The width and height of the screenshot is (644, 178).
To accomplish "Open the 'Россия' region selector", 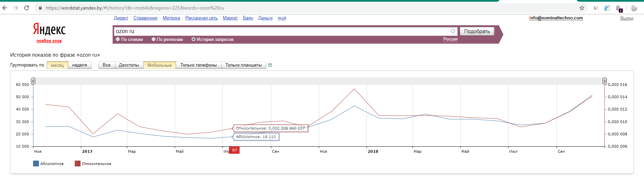I will (450, 39).
